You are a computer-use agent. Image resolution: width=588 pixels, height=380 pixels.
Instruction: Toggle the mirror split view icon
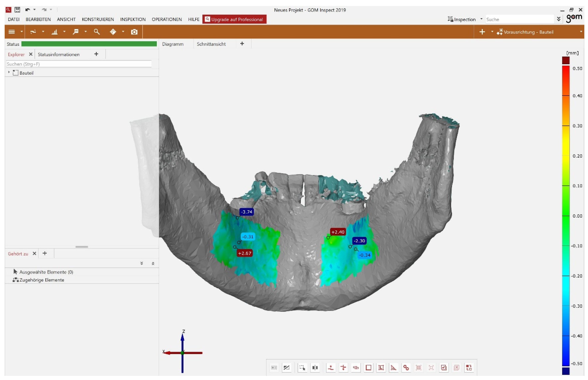click(315, 368)
